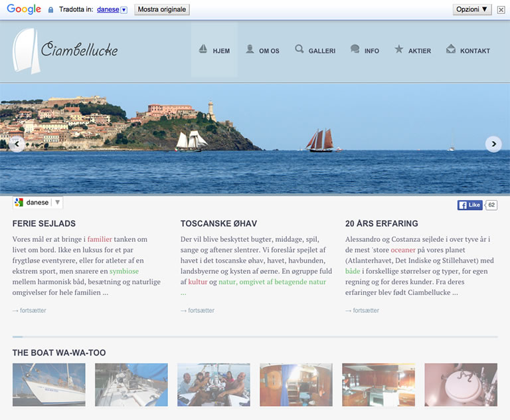The height and width of the screenshot is (420, 510).
Task: Show next slide in the banner
Action: (x=493, y=144)
